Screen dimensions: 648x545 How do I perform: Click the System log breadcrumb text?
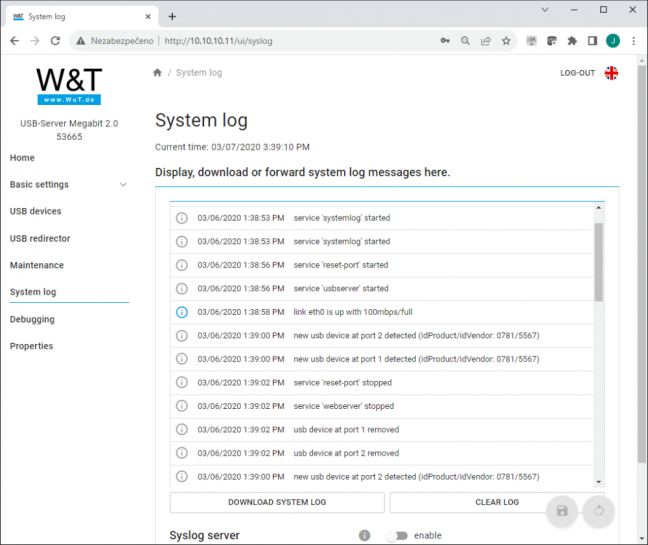[199, 73]
